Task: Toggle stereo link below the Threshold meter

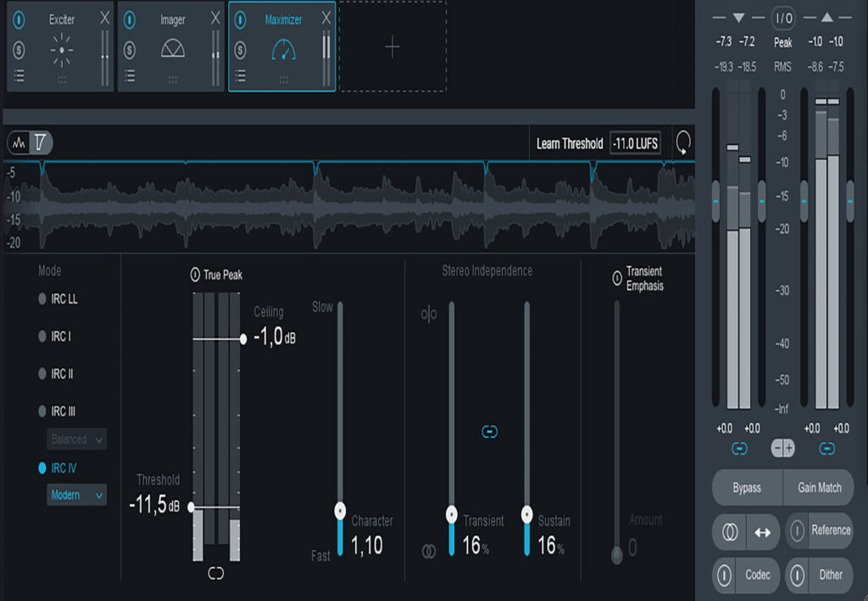Action: point(214,574)
